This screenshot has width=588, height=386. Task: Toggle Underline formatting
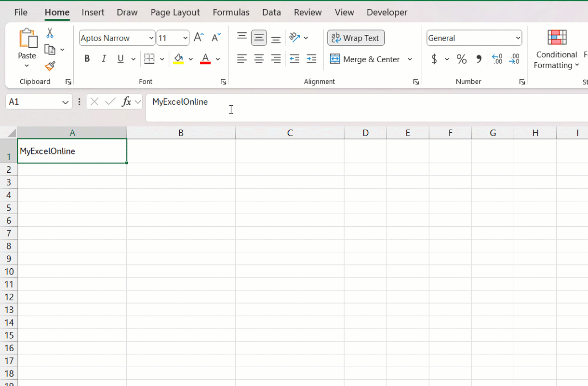tap(120, 59)
